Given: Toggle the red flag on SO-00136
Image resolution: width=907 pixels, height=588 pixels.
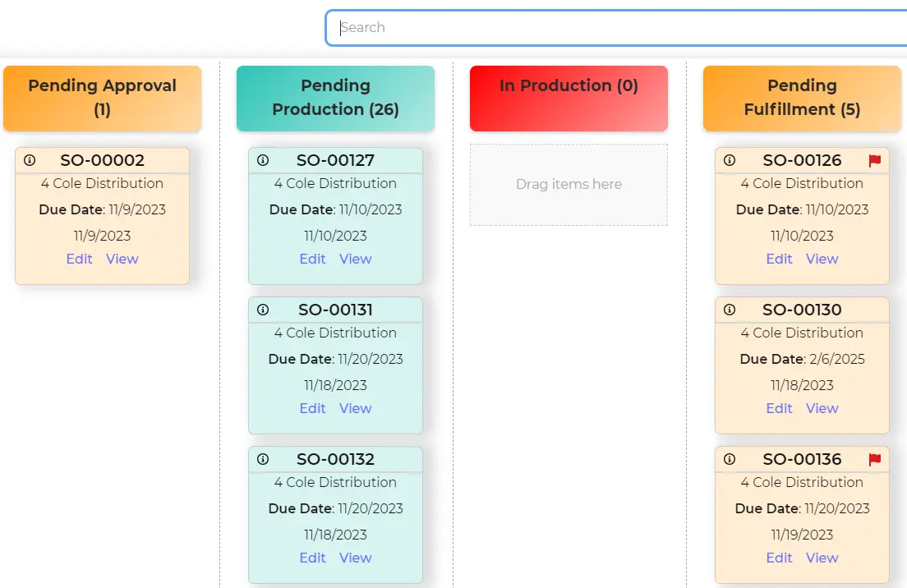Looking at the screenshot, I should pyautogui.click(x=873, y=459).
